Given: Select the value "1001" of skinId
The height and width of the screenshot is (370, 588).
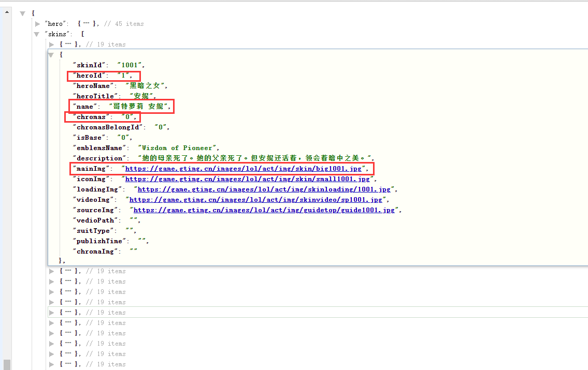Looking at the screenshot, I should [x=130, y=65].
